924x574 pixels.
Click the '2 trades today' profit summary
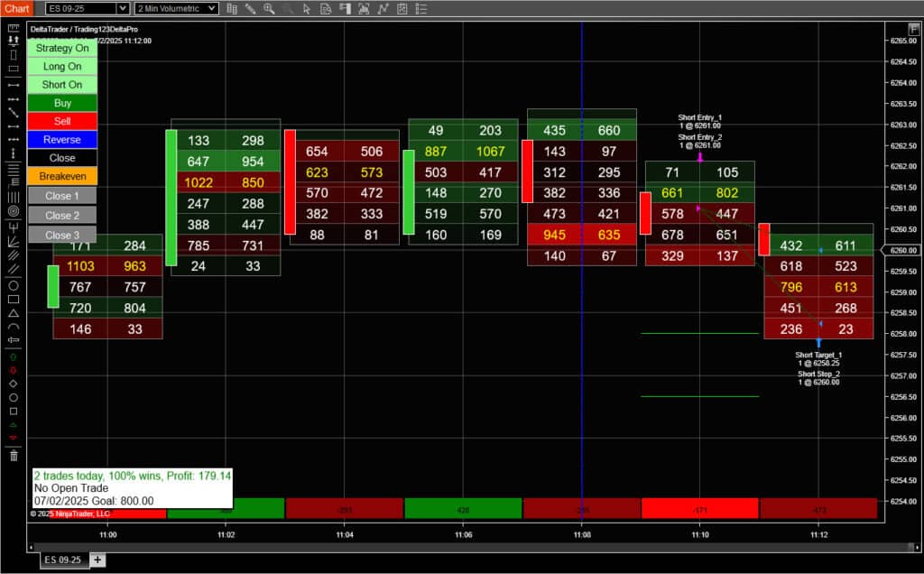coord(133,476)
